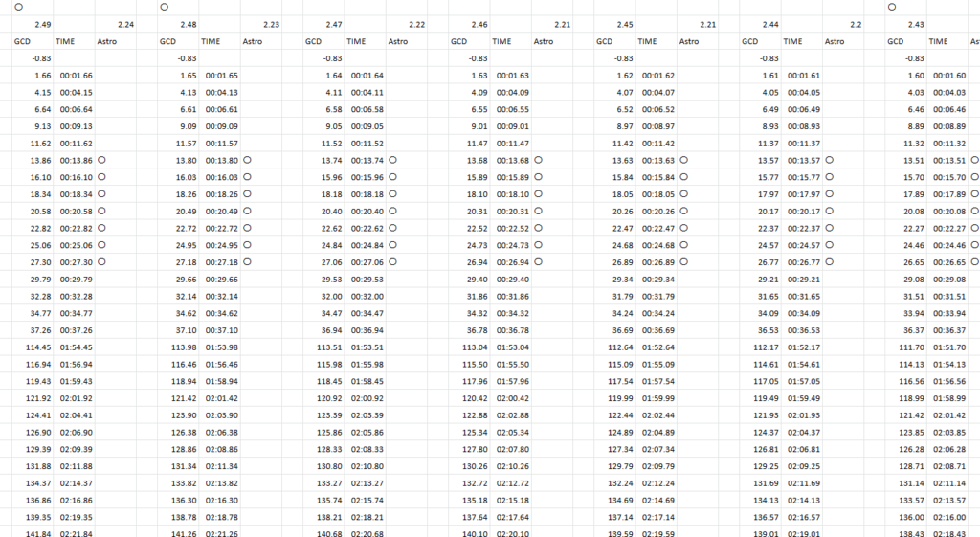Viewport: 980px width, 537px height.
Task: Select the TIME cell showing 00:29.79
Action: (76, 279)
